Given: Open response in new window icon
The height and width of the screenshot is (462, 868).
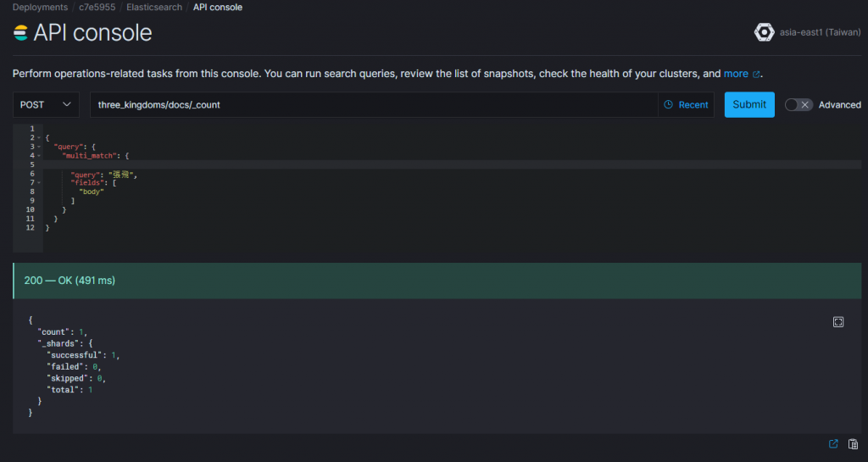Looking at the screenshot, I should coord(833,444).
